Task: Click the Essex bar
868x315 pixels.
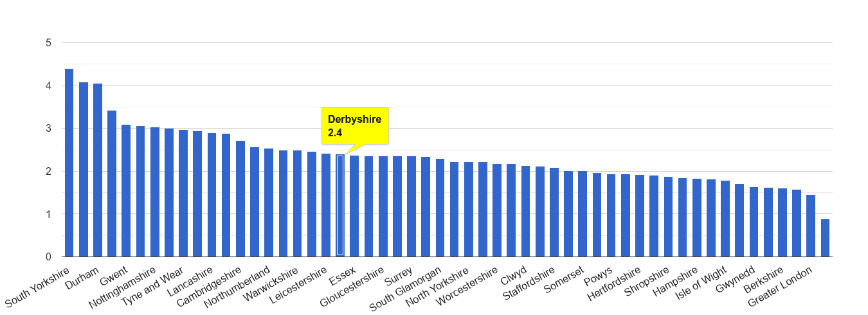Action: pyautogui.click(x=354, y=206)
